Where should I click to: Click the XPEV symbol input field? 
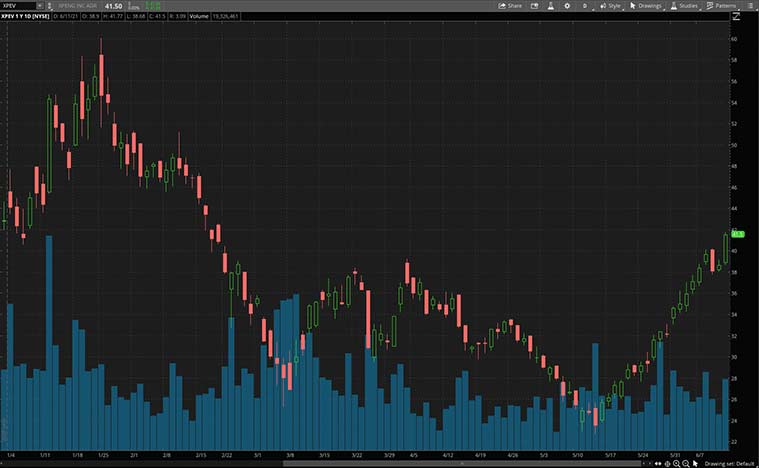click(x=18, y=6)
